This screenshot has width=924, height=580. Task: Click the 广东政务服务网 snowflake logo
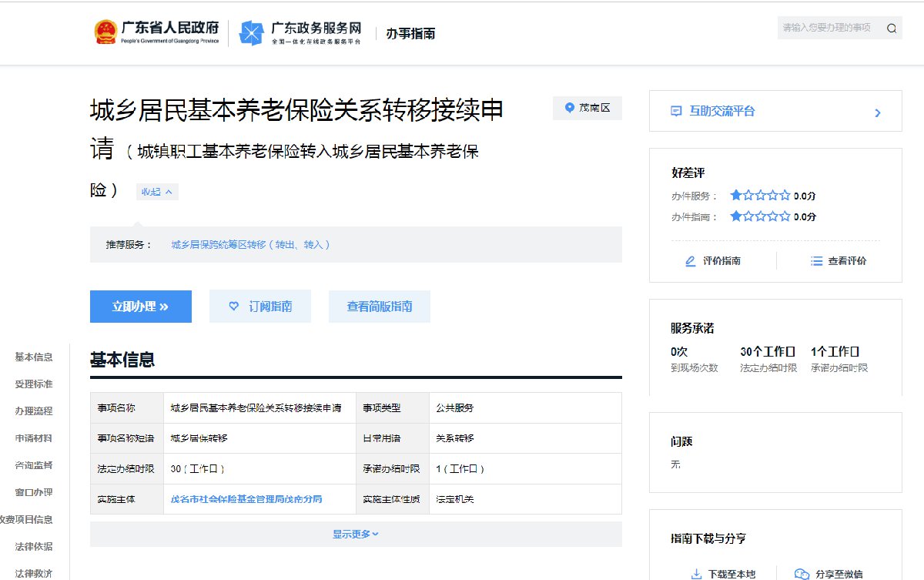251,33
